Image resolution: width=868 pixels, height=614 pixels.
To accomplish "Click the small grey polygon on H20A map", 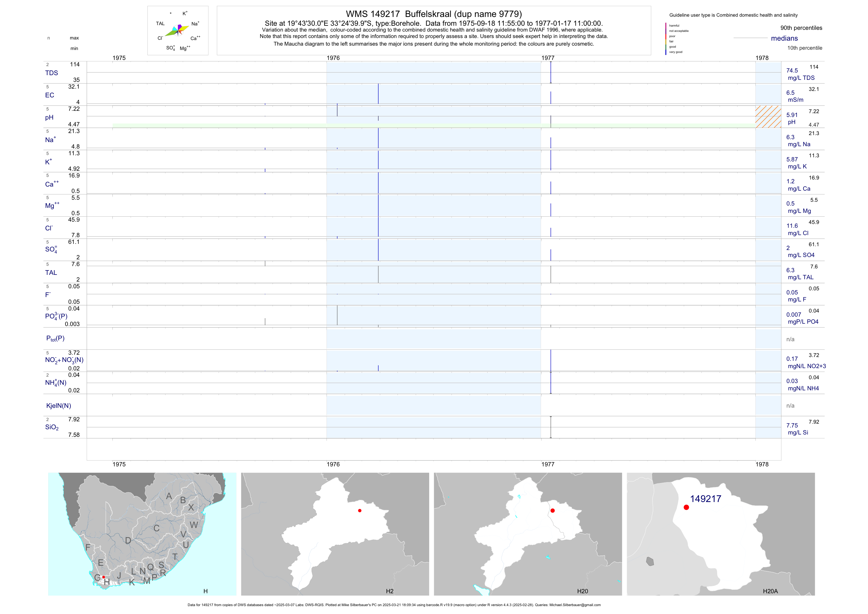I will [650, 561].
